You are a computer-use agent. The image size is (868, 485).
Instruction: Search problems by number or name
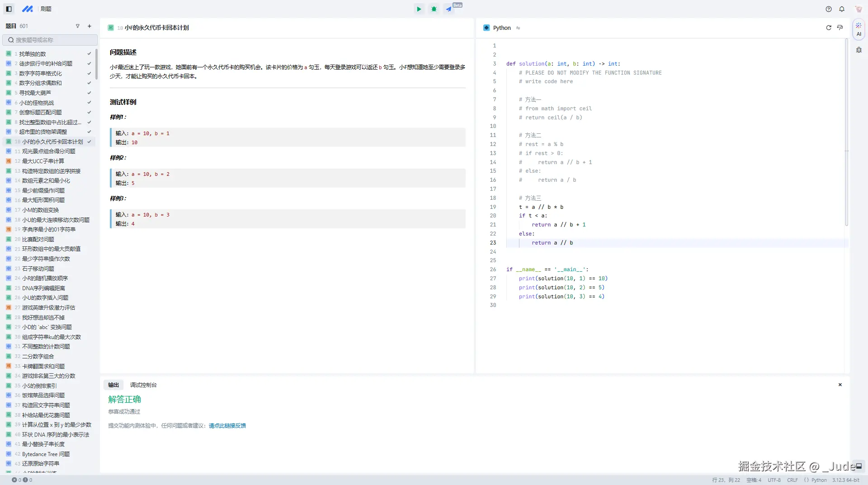(x=50, y=40)
